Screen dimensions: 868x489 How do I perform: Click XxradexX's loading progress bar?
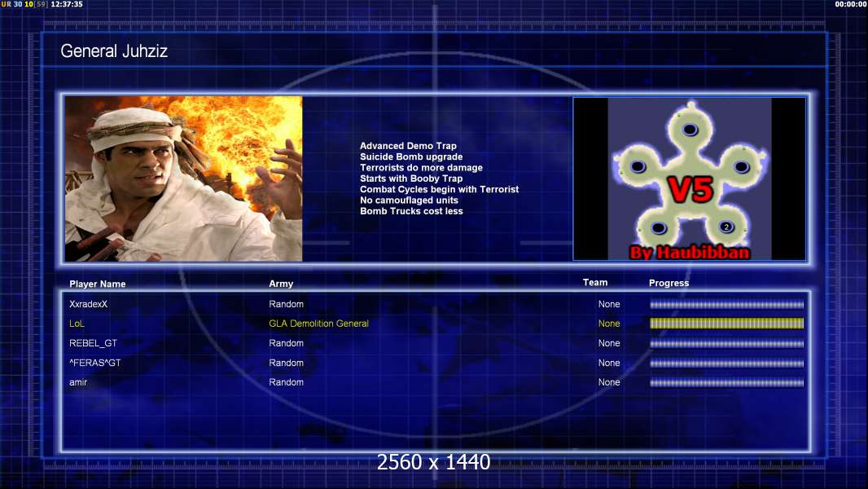tap(726, 305)
